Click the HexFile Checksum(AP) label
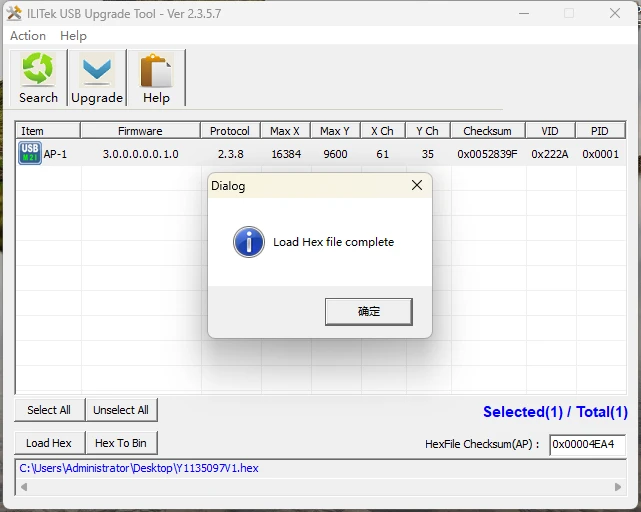Screen dimensions: 641x512 482,445
